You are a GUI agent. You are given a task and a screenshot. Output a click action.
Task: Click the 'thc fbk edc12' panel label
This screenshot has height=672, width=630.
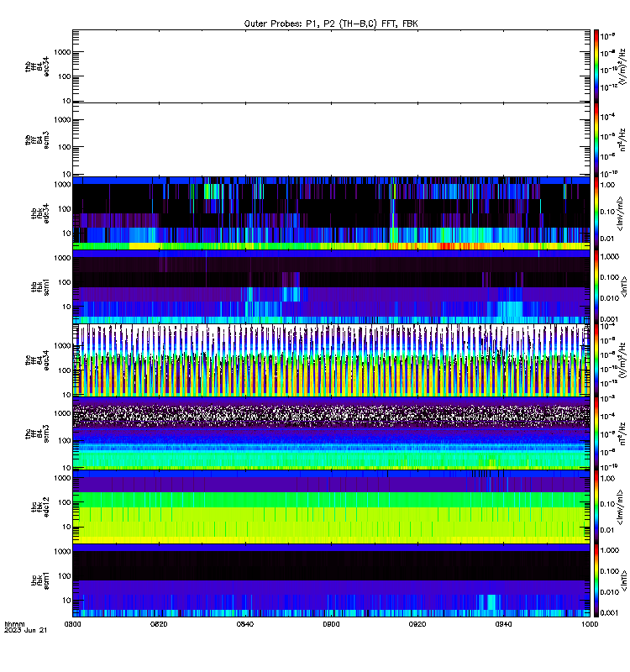(x=40, y=507)
